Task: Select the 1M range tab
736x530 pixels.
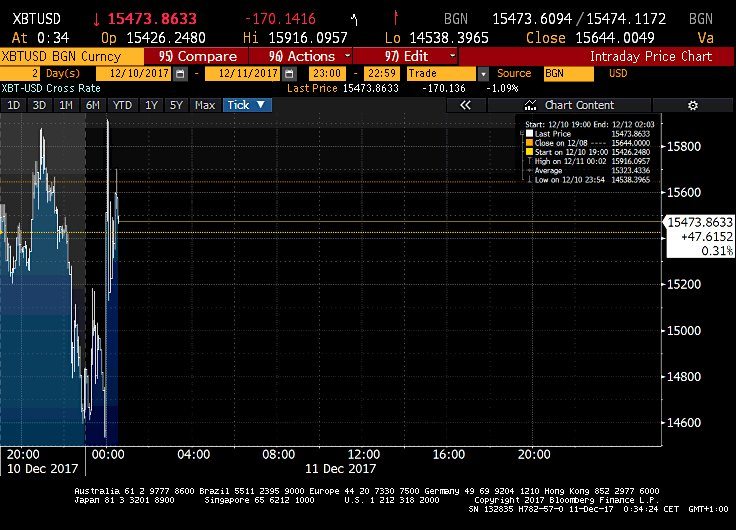Action: click(x=66, y=105)
